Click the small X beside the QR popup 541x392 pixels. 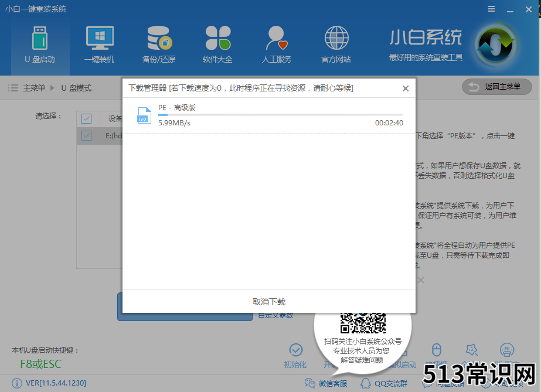[x=421, y=280]
